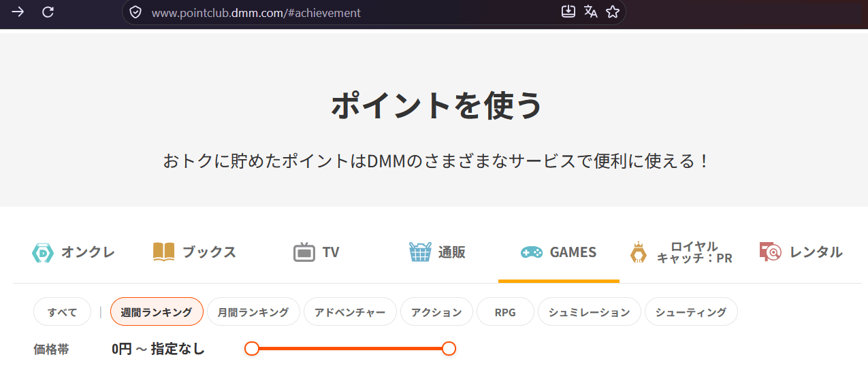This screenshot has width=868, height=372.
Task: Switch to the ブックス tab
Action: coord(195,252)
